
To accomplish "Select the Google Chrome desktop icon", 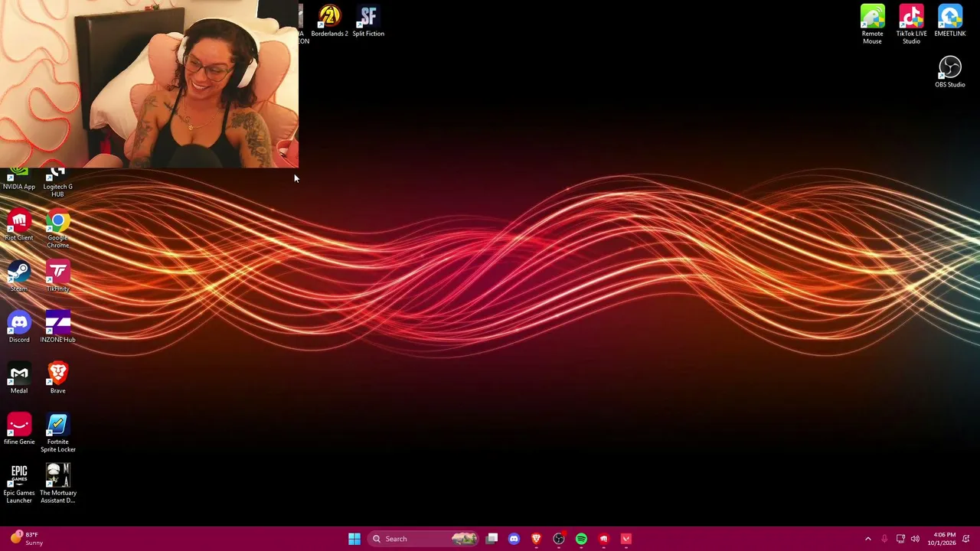I will point(57,230).
